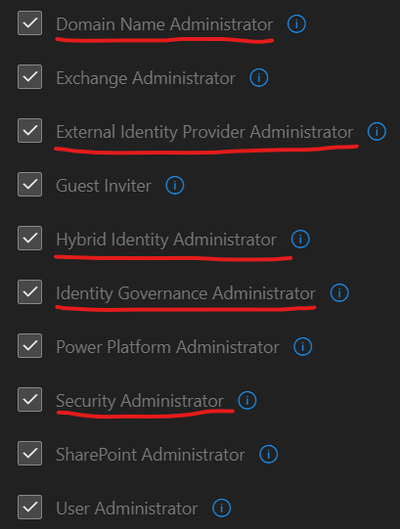This screenshot has height=529, width=400.
Task: Show info for External Identity Provider Administrator
Action: [x=376, y=131]
